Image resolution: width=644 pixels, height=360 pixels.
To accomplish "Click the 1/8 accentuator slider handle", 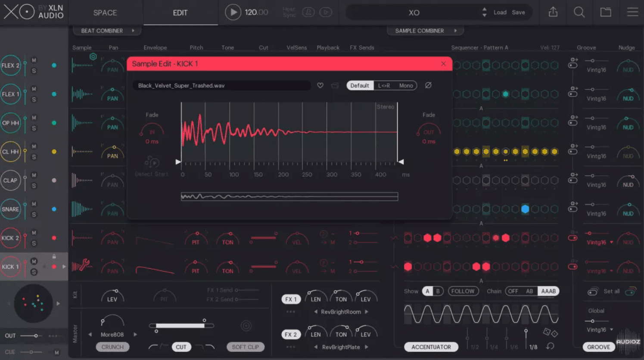I will pos(526,331).
